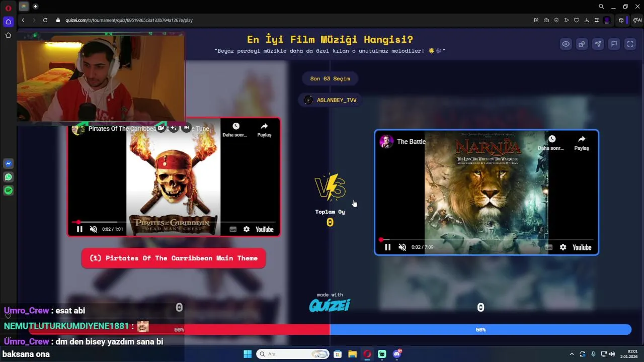Open Spotify in Opera sidebar

tap(8, 191)
